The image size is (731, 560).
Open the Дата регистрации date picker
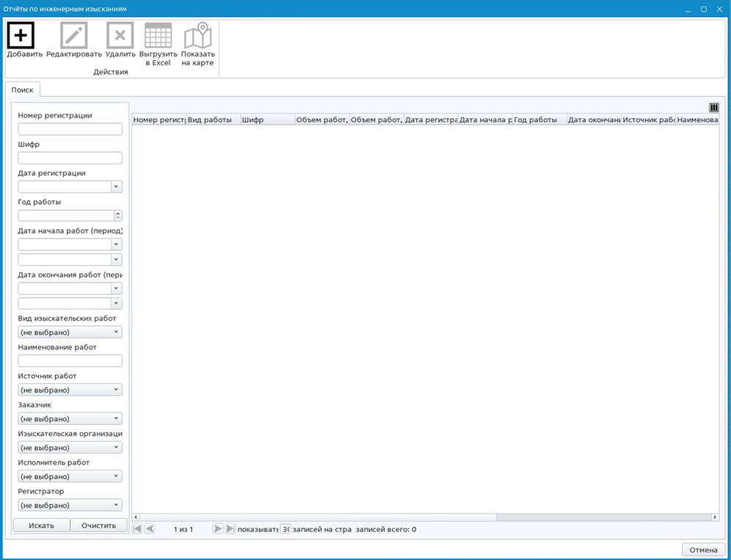click(116, 187)
